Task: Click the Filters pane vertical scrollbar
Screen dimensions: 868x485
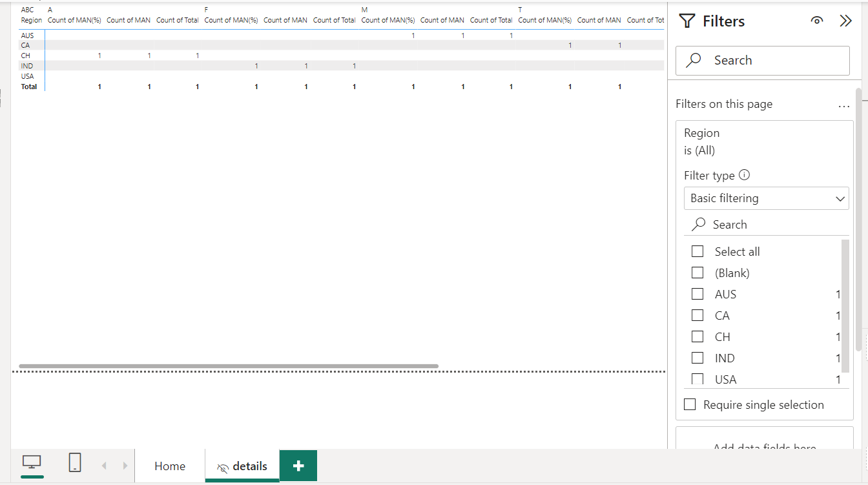Action: point(858,220)
